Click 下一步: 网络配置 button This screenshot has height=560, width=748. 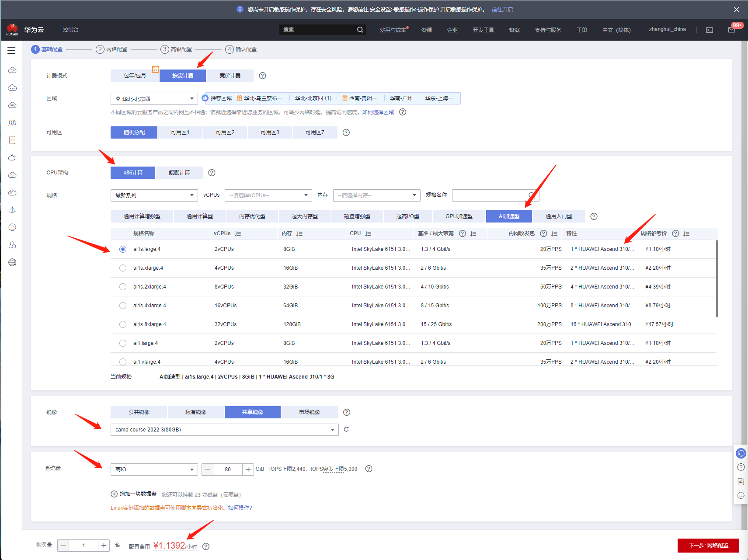(708, 546)
